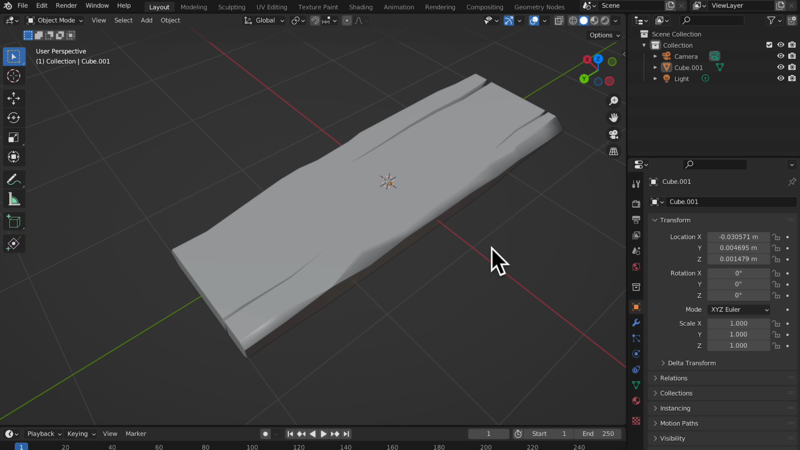The image size is (800, 450).
Task: Open the Render properties tab
Action: [636, 204]
